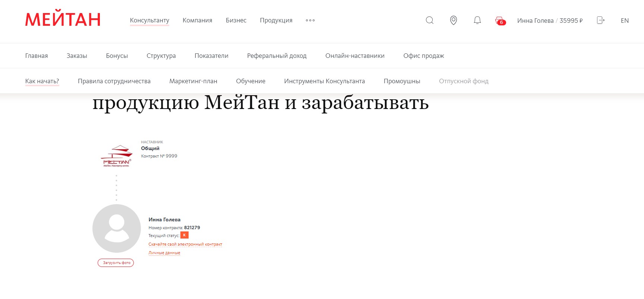Click the MeiTan mentor logo image
This screenshot has height=299, width=644.
tap(117, 156)
